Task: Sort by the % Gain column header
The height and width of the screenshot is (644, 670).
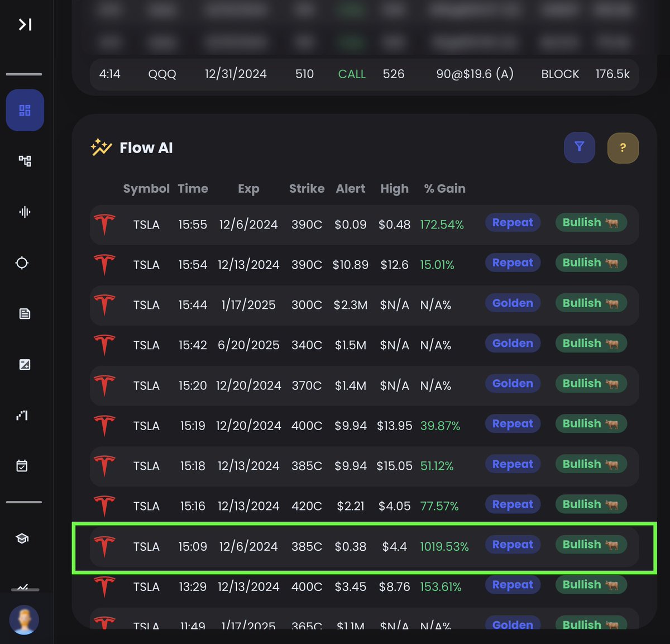Action: 444,189
